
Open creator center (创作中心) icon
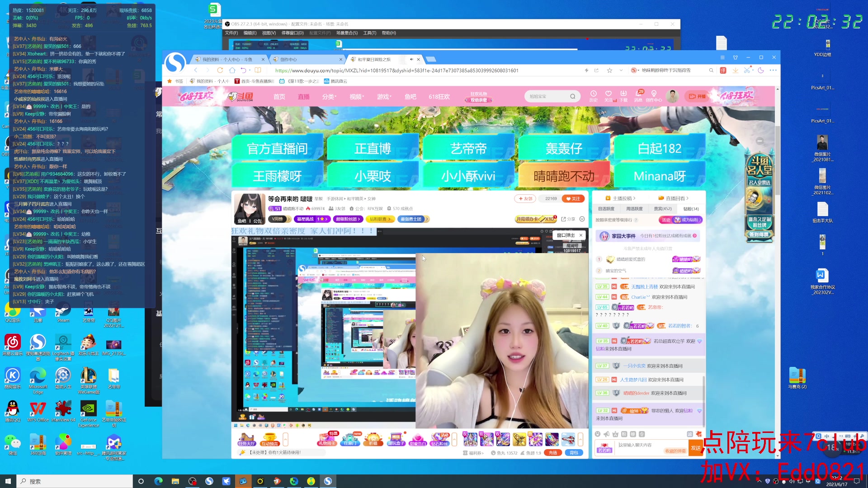(654, 96)
